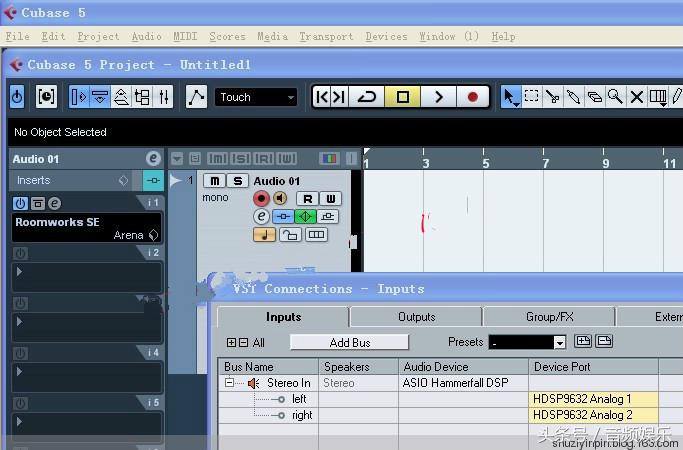The height and width of the screenshot is (450, 683).
Task: Open the Help menu
Action: click(x=503, y=36)
